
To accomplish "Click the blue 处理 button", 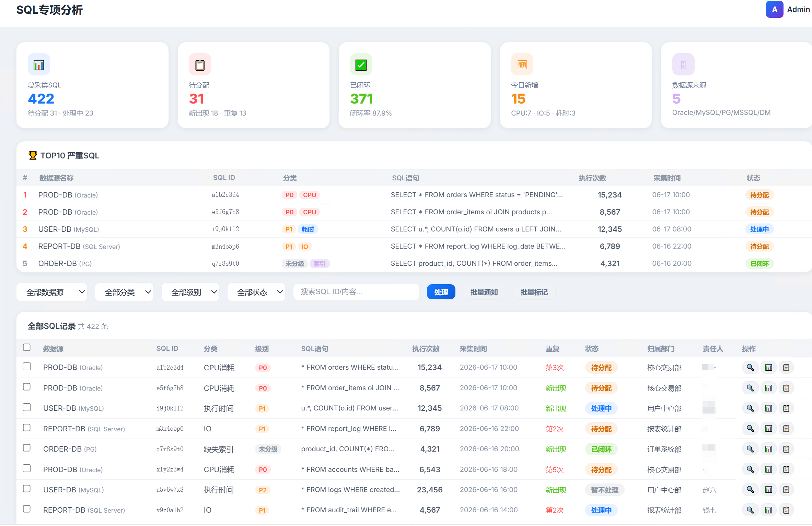I will (x=441, y=292).
